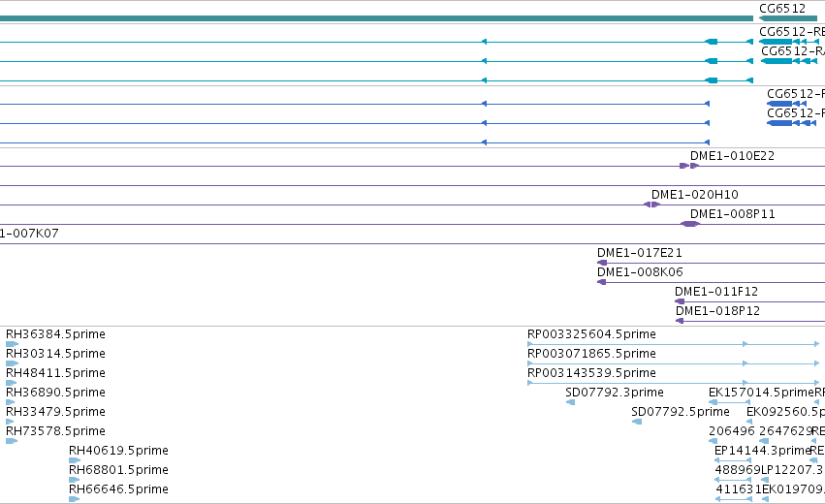Image resolution: width=825 pixels, height=504 pixels.
Task: Select the DME1-011F12 label
Action: [716, 292]
